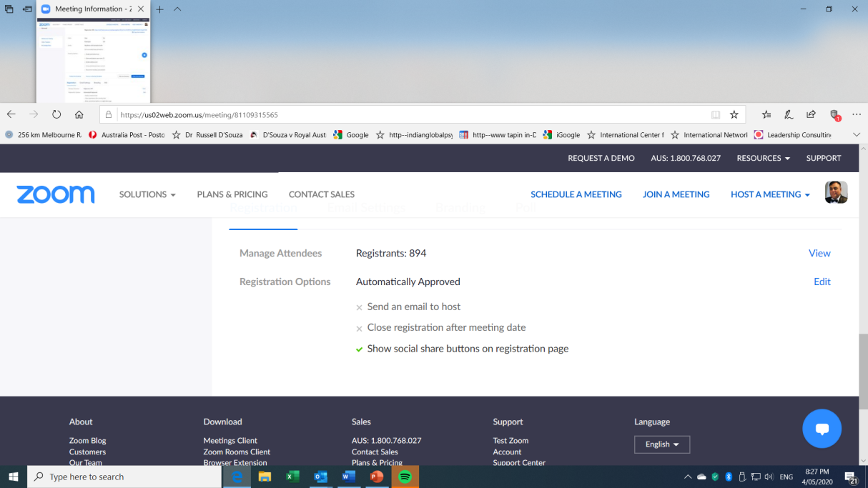Expand the Solutions dropdown

[147, 194]
